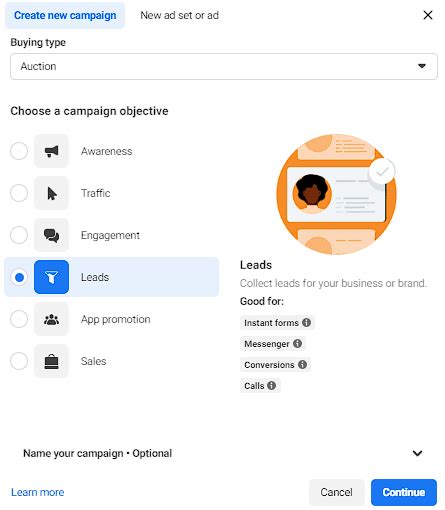Viewport: 445px width, 510px height.
Task: Click the Awareness objective label
Action: tap(106, 151)
